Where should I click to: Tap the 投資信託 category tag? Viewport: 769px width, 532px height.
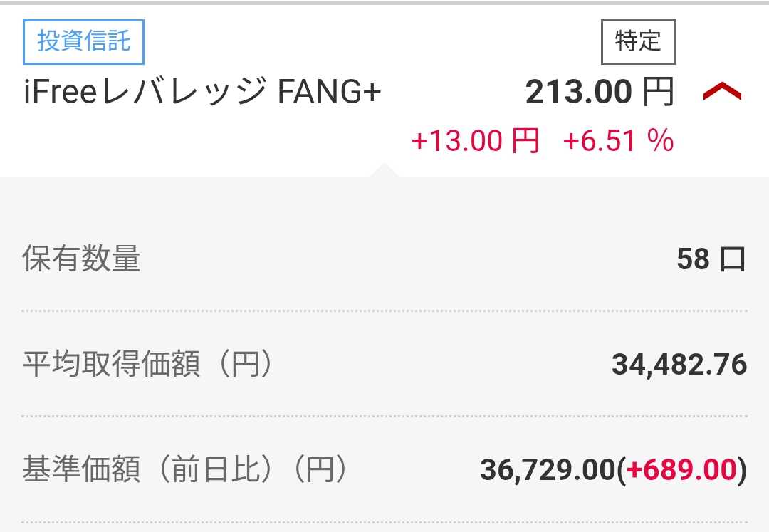[x=84, y=41]
